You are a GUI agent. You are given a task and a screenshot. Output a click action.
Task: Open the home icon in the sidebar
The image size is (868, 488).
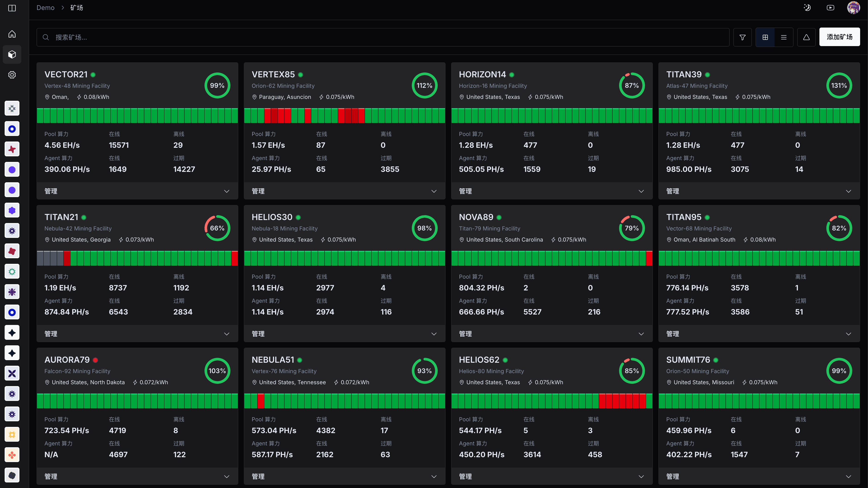pos(12,34)
